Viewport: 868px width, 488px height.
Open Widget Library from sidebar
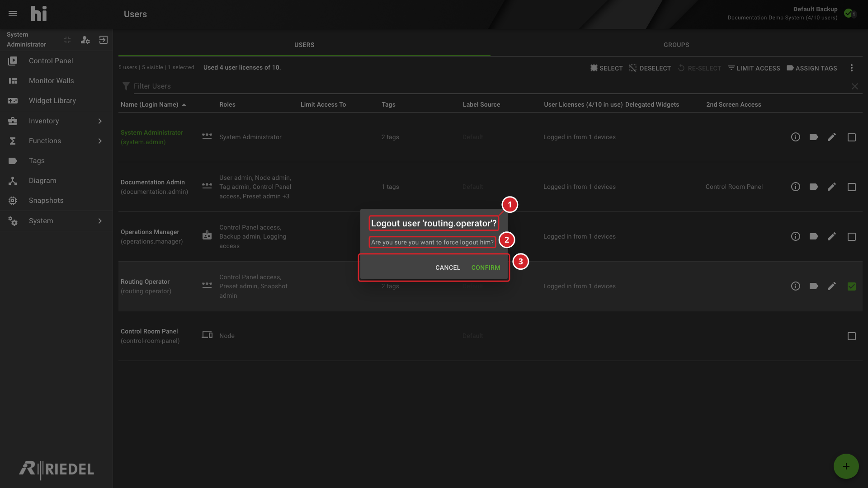point(57,101)
